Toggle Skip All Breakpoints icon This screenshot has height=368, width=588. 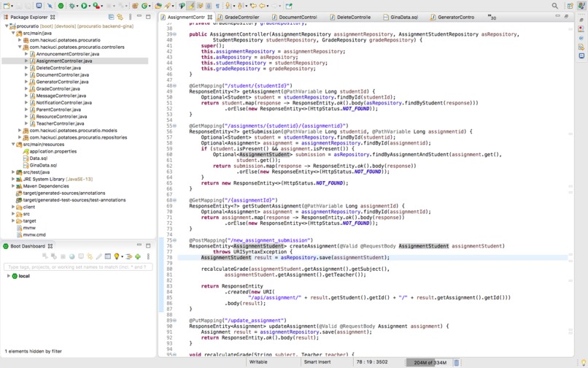50,6
